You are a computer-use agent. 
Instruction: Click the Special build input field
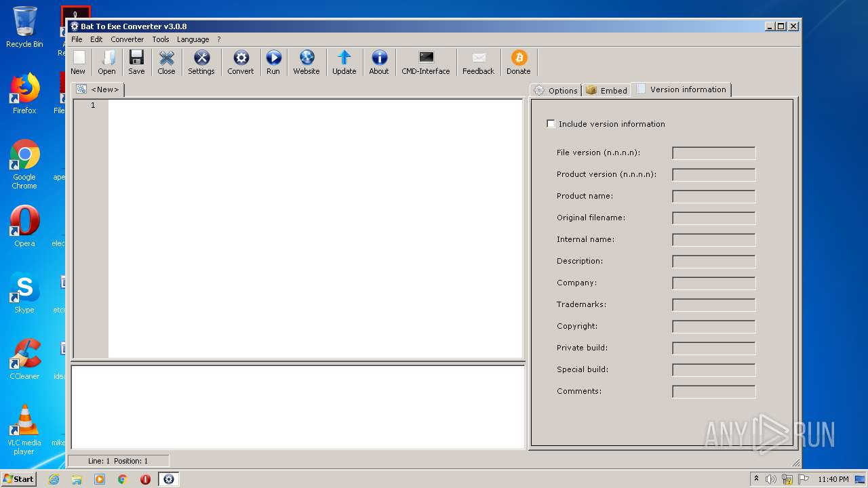[x=714, y=370]
